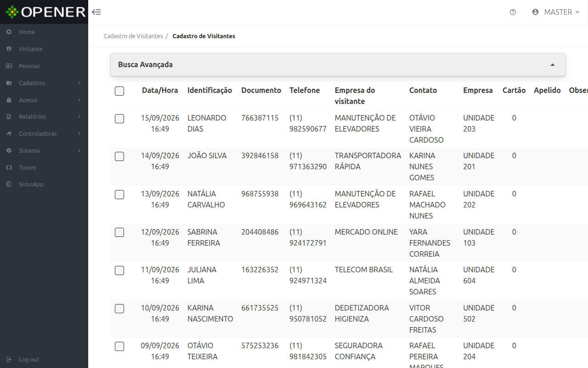Check the NATÁLIA CARVALHO row checkbox
Image resolution: width=588 pixels, height=368 pixels.
[119, 195]
